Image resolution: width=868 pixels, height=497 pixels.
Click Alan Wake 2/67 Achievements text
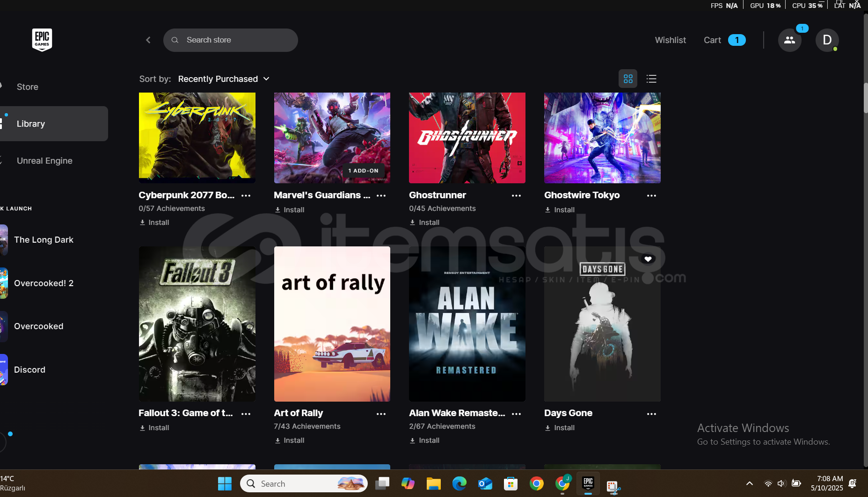pyautogui.click(x=442, y=426)
